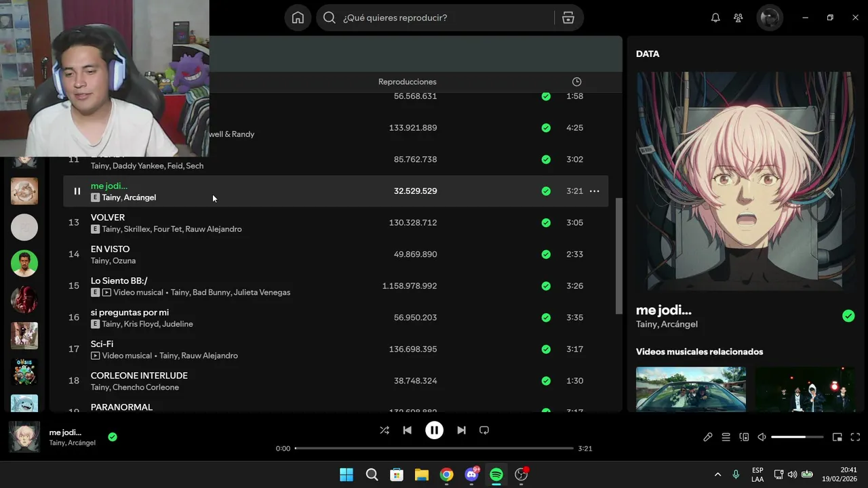Select the VOLVER track title
This screenshot has width=868, height=488.
pos(108,218)
